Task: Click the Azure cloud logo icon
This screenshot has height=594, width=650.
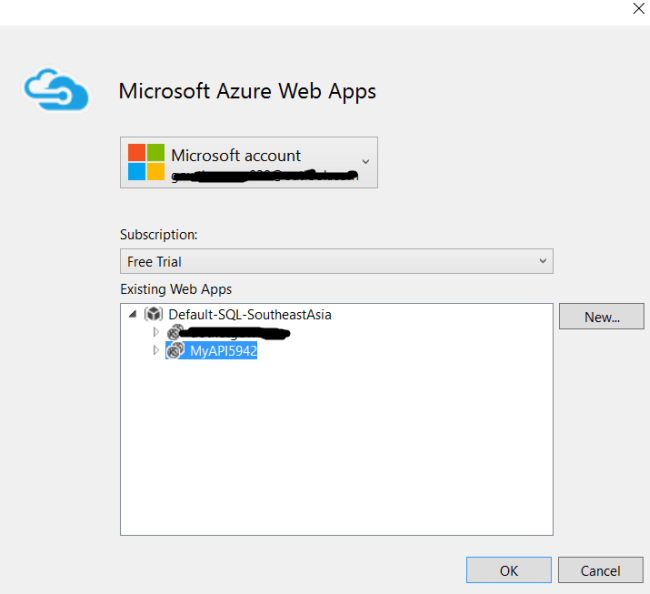Action: [56, 90]
